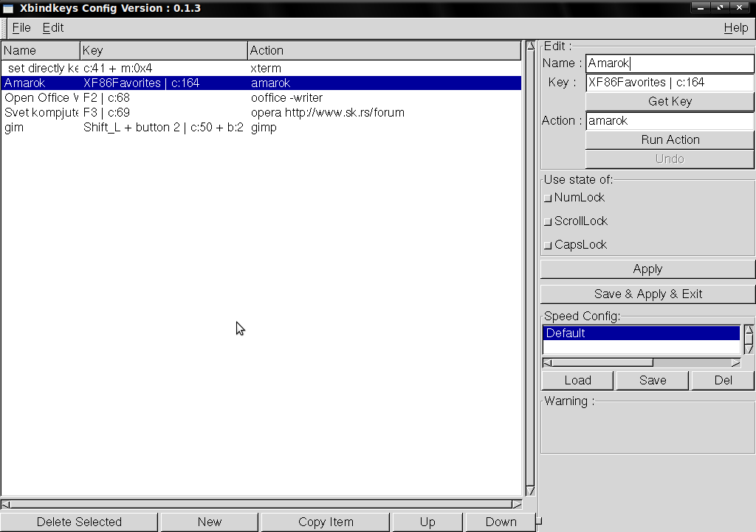Image resolution: width=756 pixels, height=532 pixels.
Task: Move selected item Up
Action: coord(427,522)
